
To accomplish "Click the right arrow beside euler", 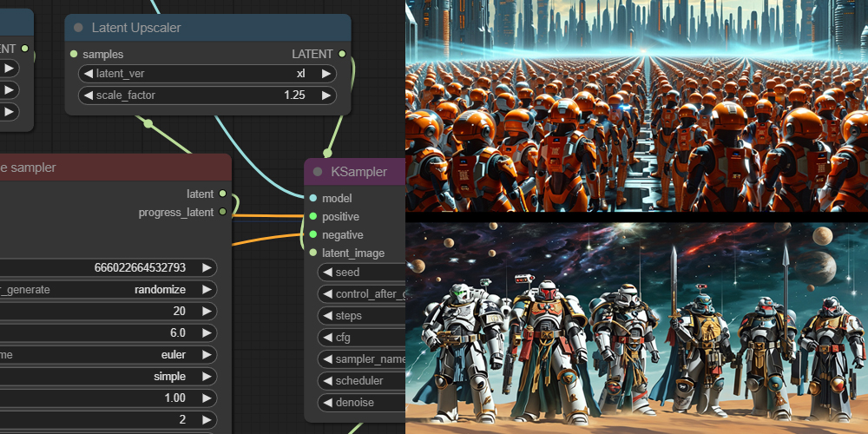I will [x=207, y=354].
